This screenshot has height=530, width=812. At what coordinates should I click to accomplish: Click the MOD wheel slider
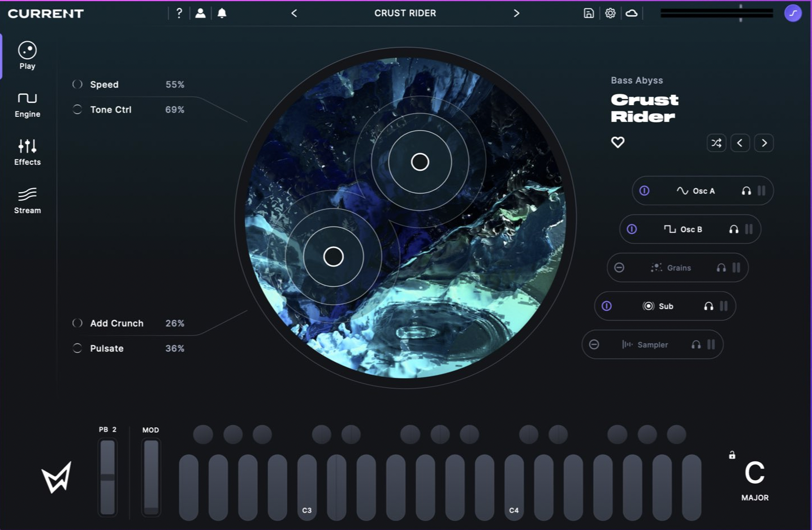[151, 477]
